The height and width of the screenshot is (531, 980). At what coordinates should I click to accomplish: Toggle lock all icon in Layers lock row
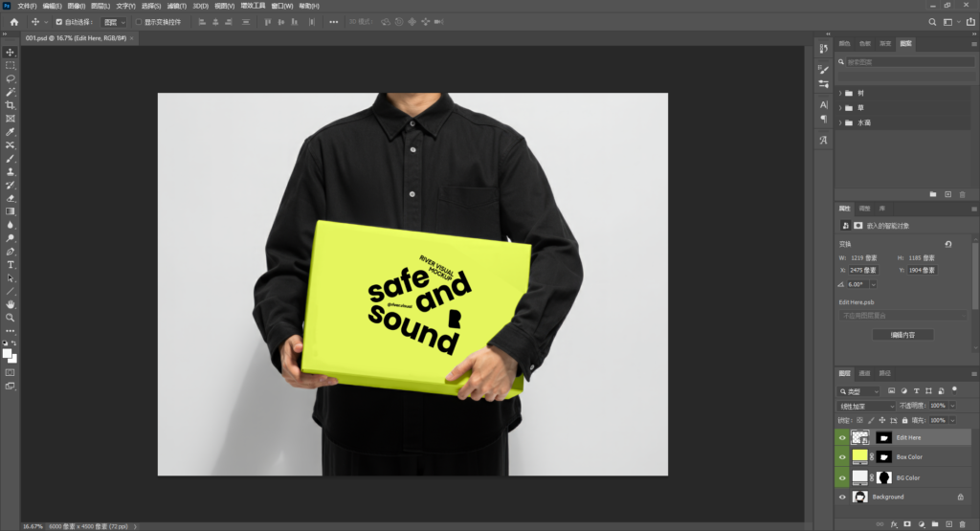point(904,420)
